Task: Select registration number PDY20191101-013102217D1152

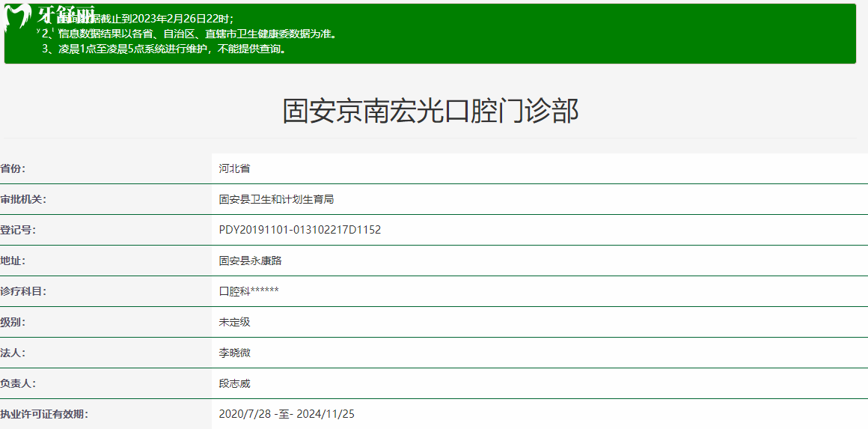Action: 299,230
